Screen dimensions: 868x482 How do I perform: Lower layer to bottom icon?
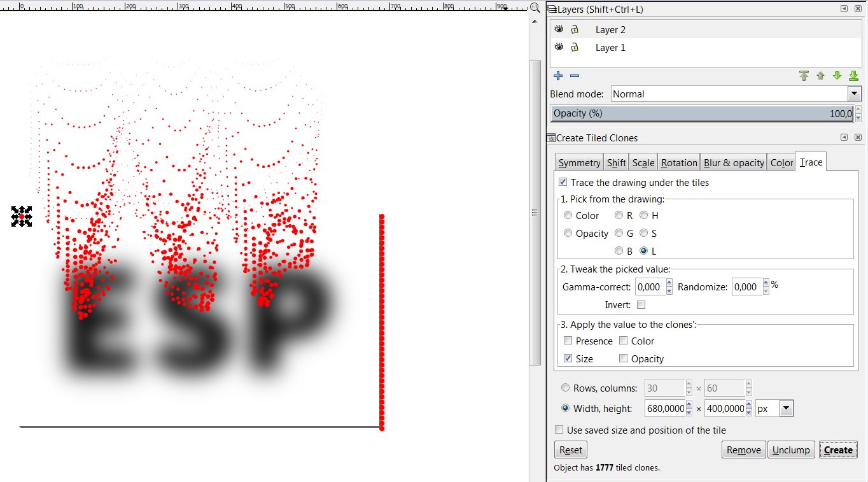[853, 76]
